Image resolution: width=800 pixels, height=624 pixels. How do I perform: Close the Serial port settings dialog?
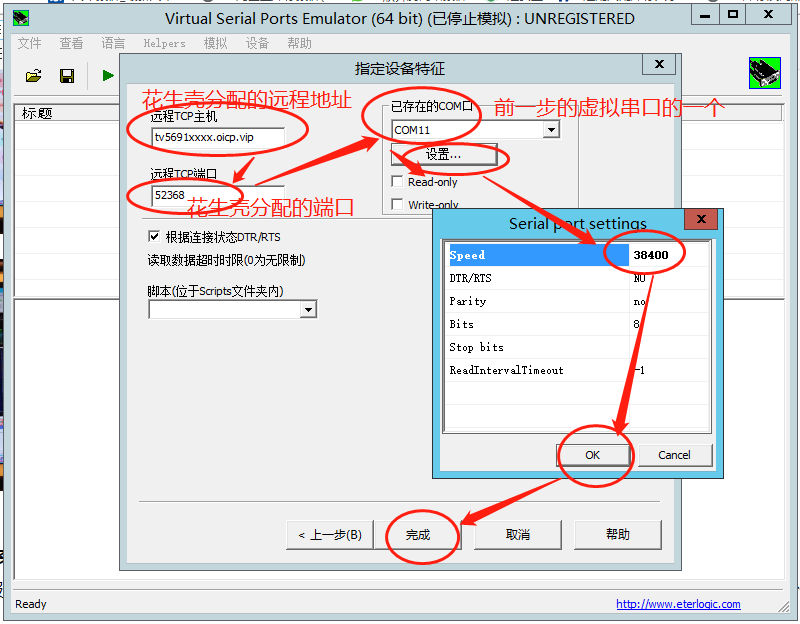point(701,219)
